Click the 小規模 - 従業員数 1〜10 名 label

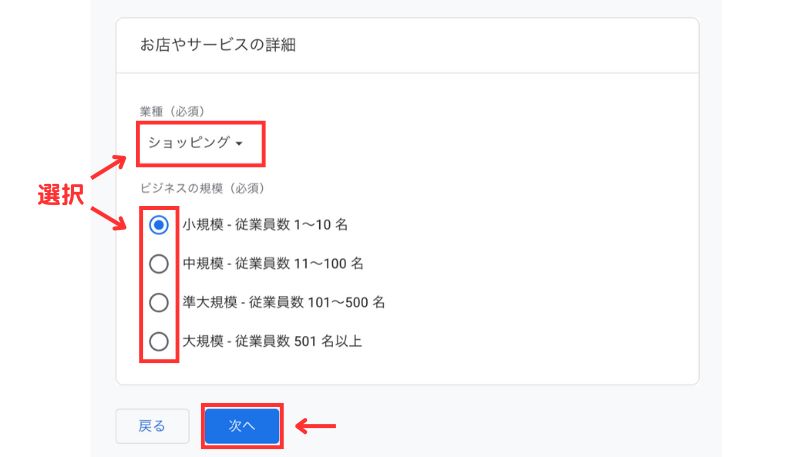[265, 226]
